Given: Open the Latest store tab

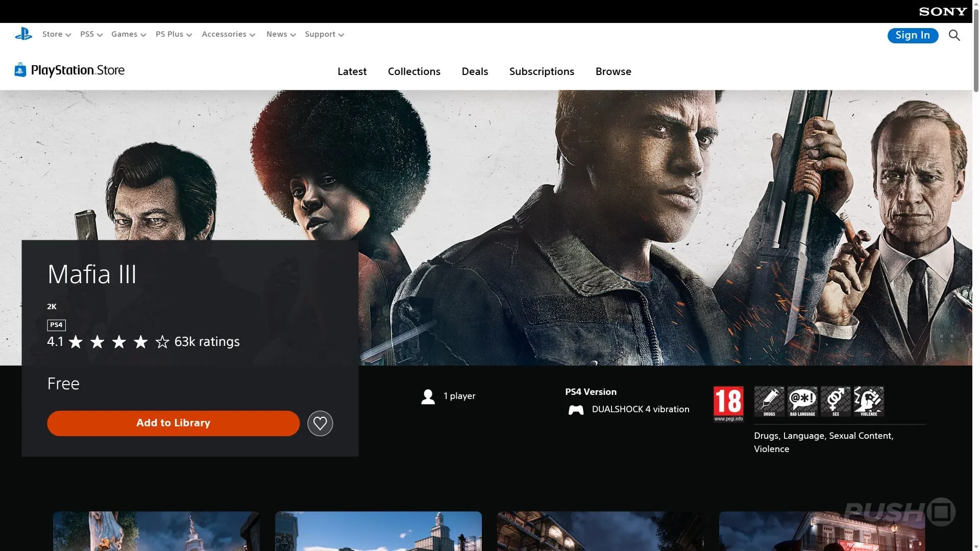Looking at the screenshot, I should pos(352,71).
